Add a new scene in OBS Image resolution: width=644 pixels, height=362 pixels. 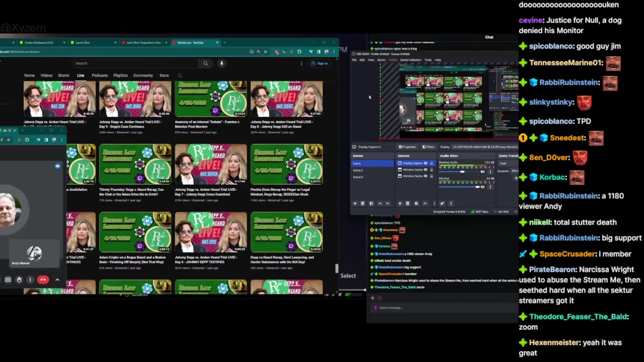tap(355, 203)
